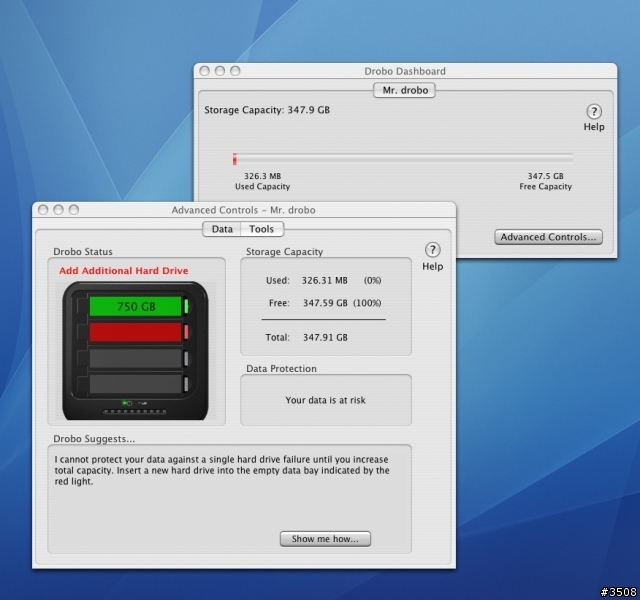
Task: Open Help in the Drobo Dashboard window
Action: [594, 111]
